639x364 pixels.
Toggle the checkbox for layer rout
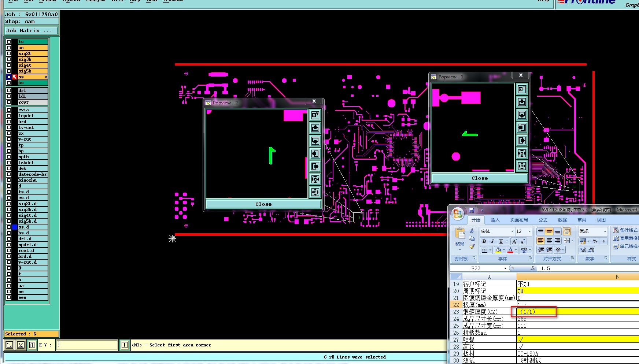9,102
